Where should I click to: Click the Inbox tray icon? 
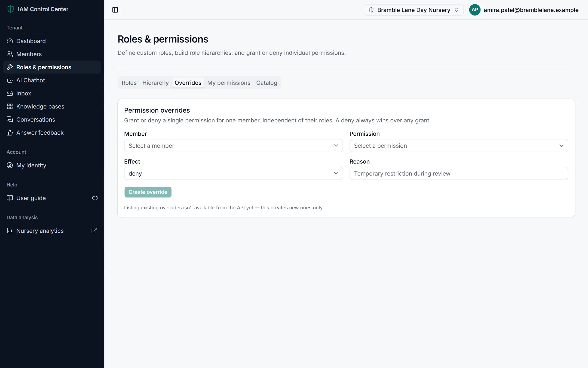click(10, 93)
